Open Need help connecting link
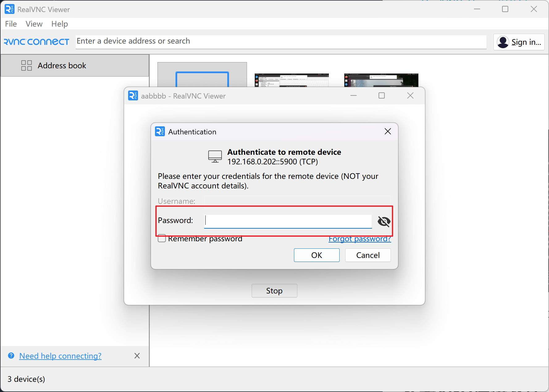549x392 pixels. click(60, 356)
